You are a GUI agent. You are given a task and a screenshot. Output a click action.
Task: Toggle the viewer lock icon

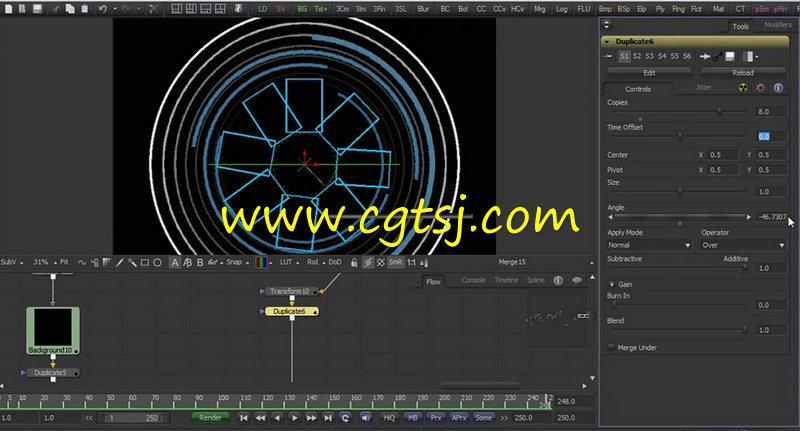click(x=354, y=262)
